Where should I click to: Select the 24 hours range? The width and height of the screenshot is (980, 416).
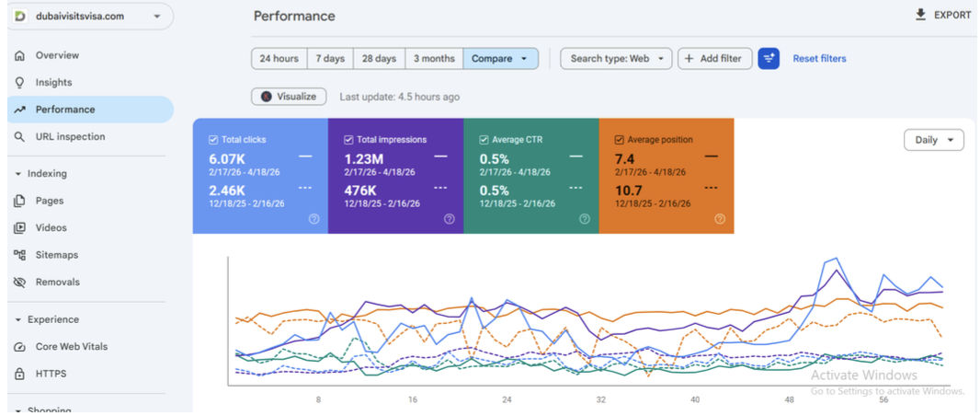pos(279,59)
